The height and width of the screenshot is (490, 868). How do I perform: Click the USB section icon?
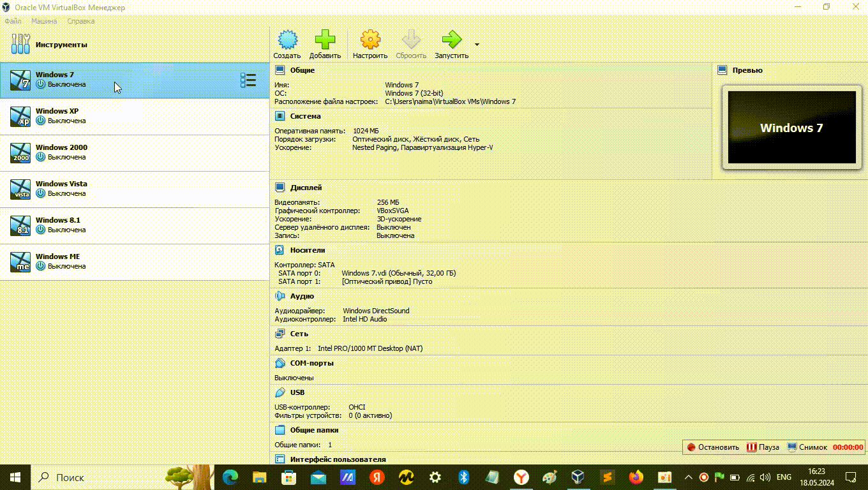coord(280,392)
